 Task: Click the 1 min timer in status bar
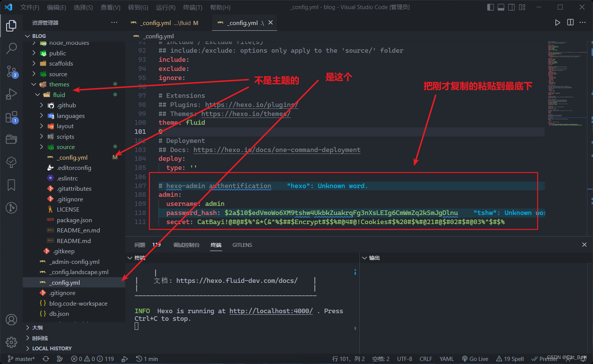point(147,359)
